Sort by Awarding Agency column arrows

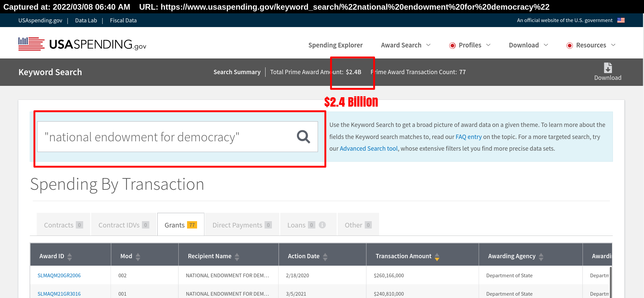pos(541,257)
